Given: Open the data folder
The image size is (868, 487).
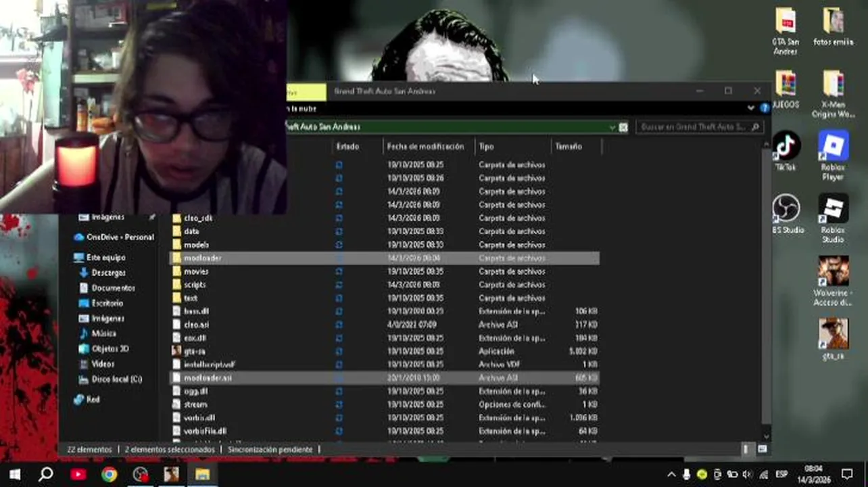Looking at the screenshot, I should tap(191, 231).
